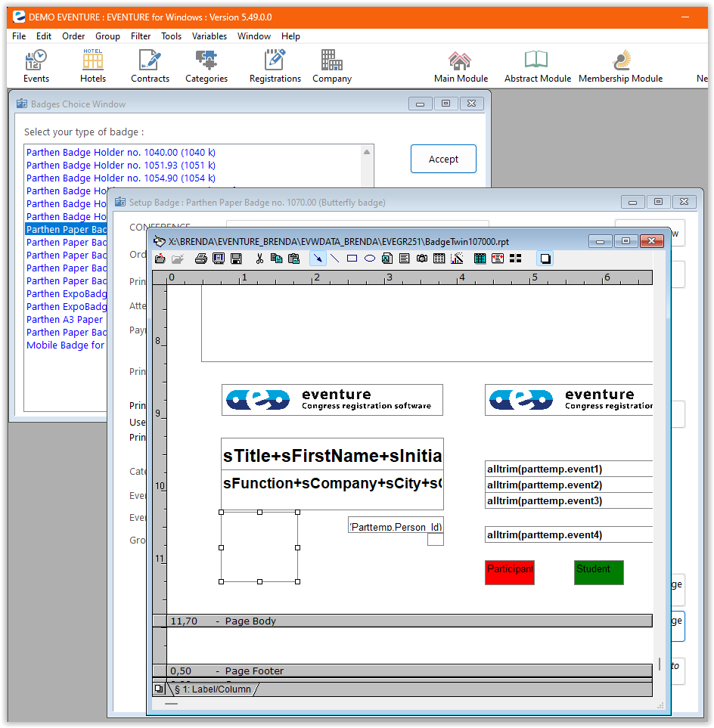Select the alltrim(parttemp.event2) field
The image size is (714, 728).
pyautogui.click(x=569, y=485)
